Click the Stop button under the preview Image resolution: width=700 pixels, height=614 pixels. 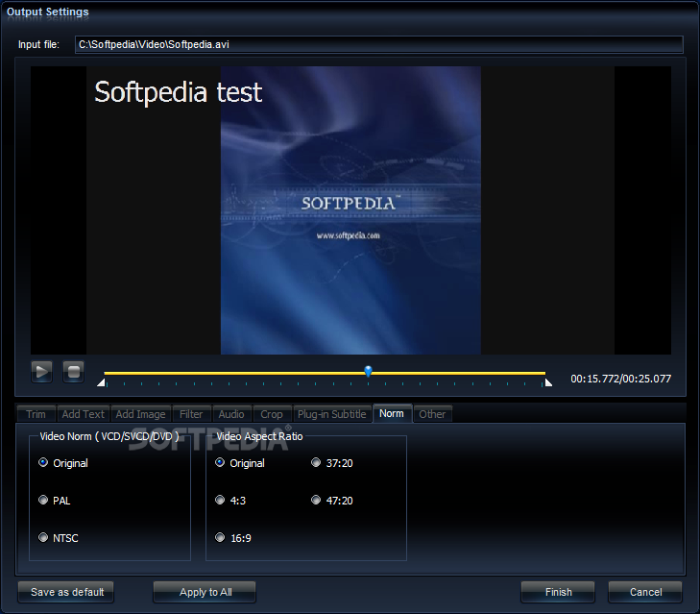click(74, 371)
